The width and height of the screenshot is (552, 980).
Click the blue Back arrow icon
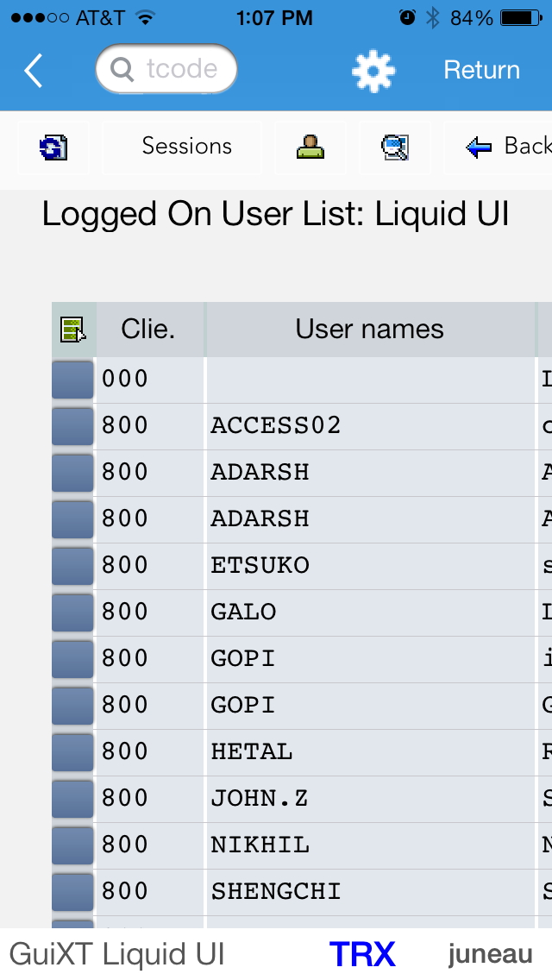coord(479,148)
